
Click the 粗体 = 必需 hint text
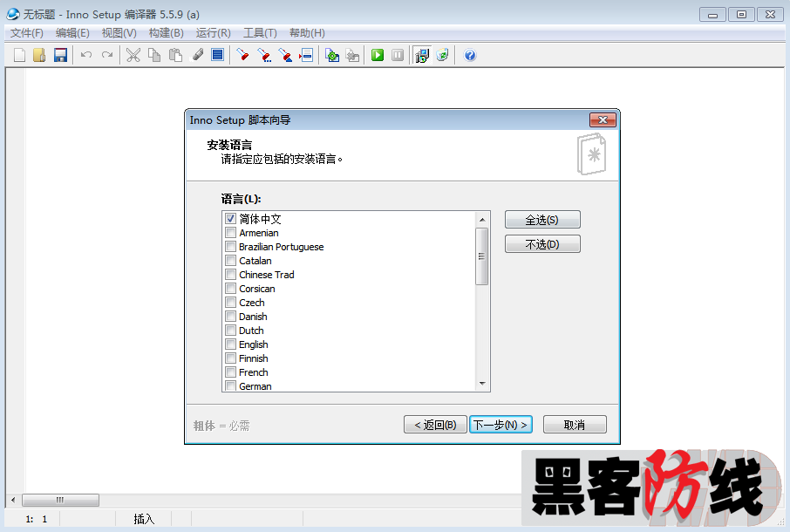tap(221, 426)
